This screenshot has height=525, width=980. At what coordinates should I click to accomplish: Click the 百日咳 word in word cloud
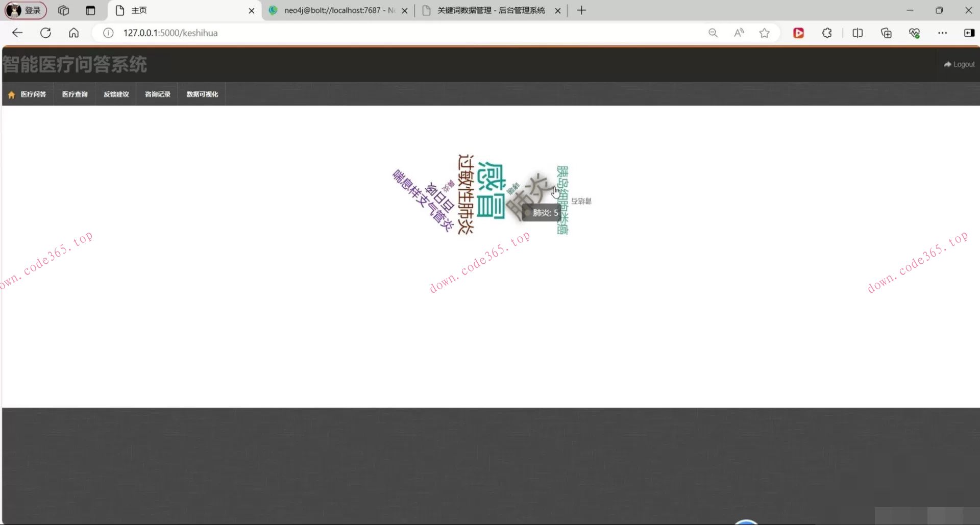coord(439,197)
